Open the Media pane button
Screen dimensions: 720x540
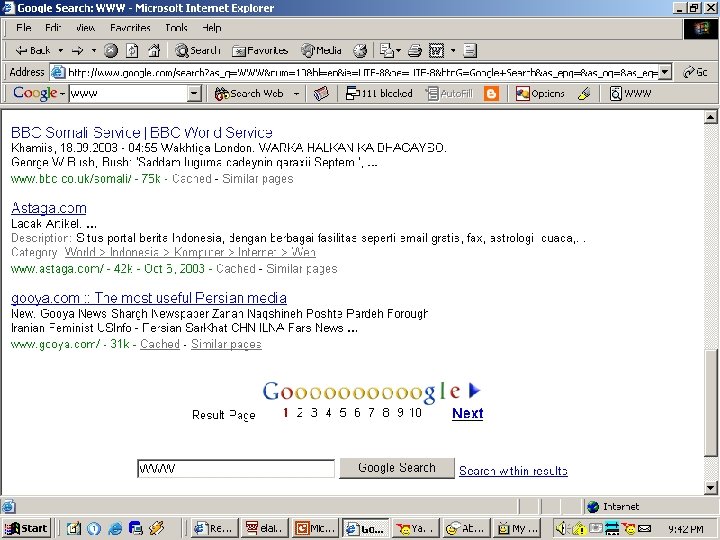[321, 51]
